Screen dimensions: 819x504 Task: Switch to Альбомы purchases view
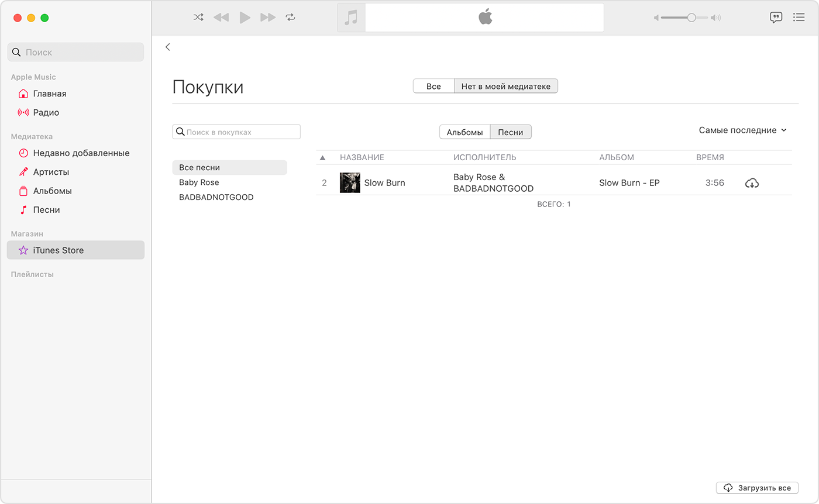[x=465, y=132]
